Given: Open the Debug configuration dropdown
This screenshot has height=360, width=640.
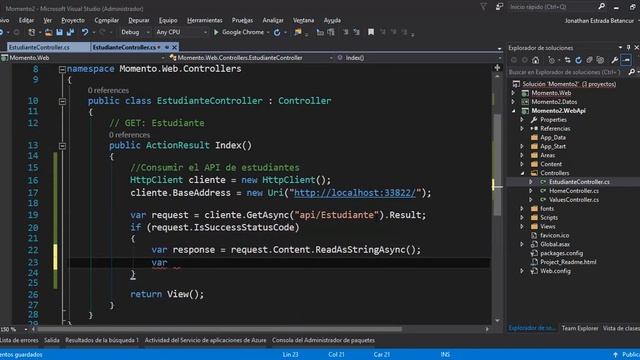Looking at the screenshot, I should pos(148,32).
